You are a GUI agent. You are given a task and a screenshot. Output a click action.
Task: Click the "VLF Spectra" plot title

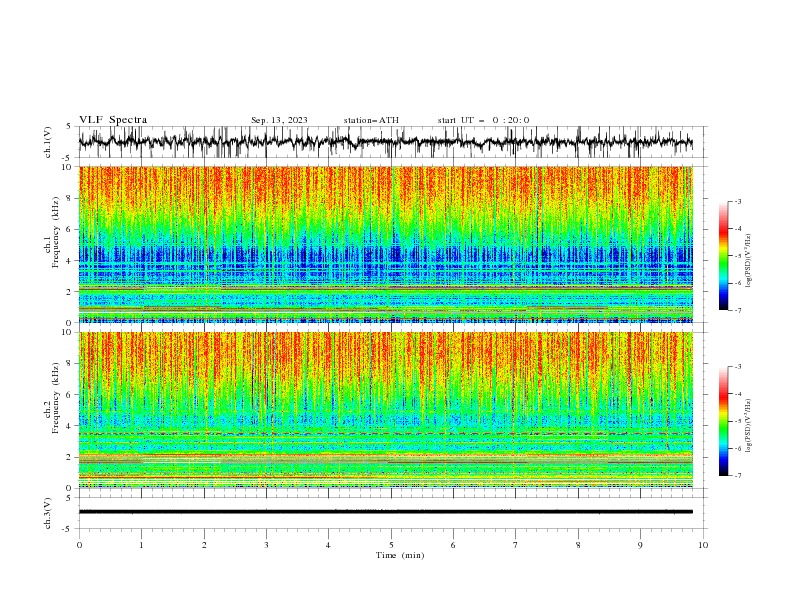[113, 120]
